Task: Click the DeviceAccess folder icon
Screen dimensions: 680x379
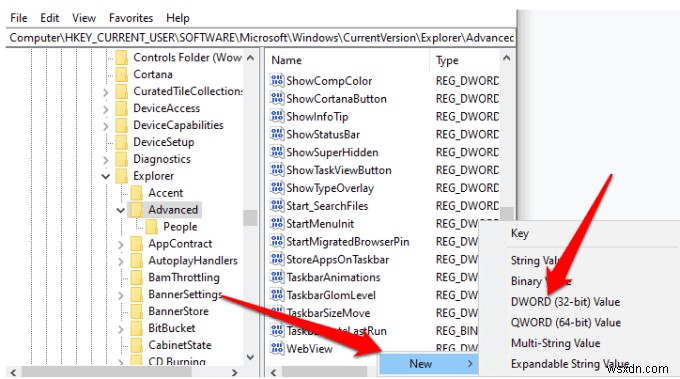Action: pyautogui.click(x=122, y=108)
